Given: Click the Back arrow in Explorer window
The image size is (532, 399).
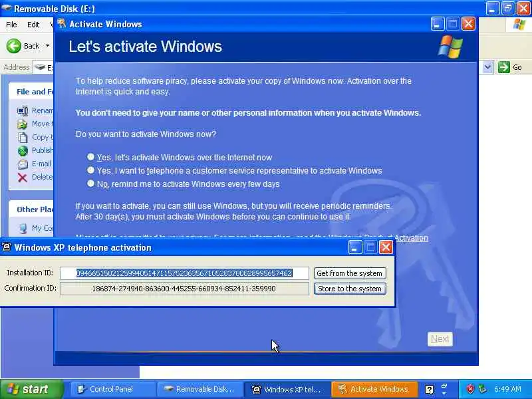Looking at the screenshot, I should tap(14, 46).
